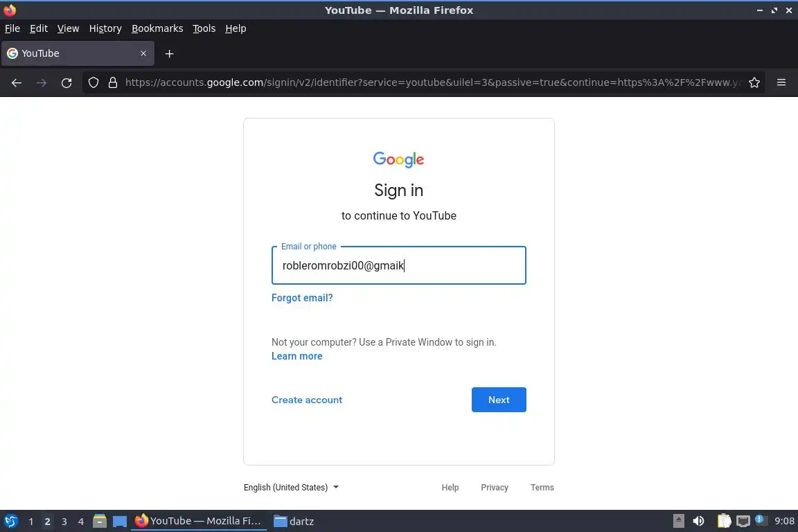Open the tracking protection shield icon
The height and width of the screenshot is (532, 798).
(93, 82)
